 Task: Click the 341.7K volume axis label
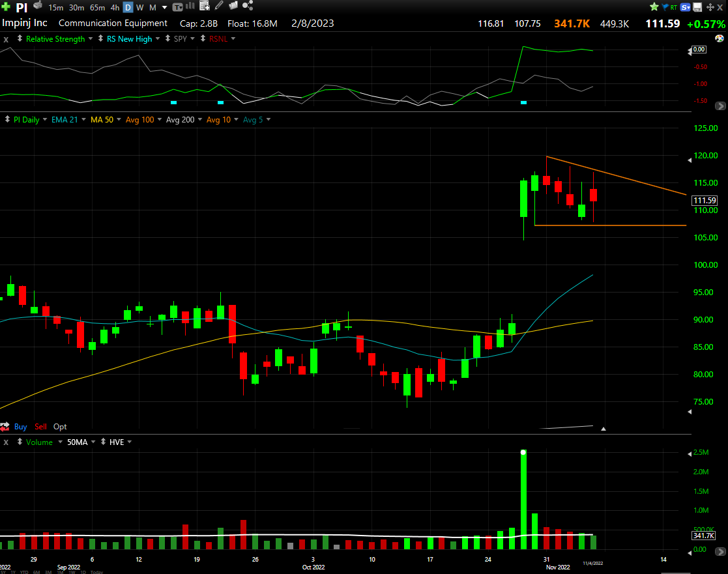coord(704,536)
